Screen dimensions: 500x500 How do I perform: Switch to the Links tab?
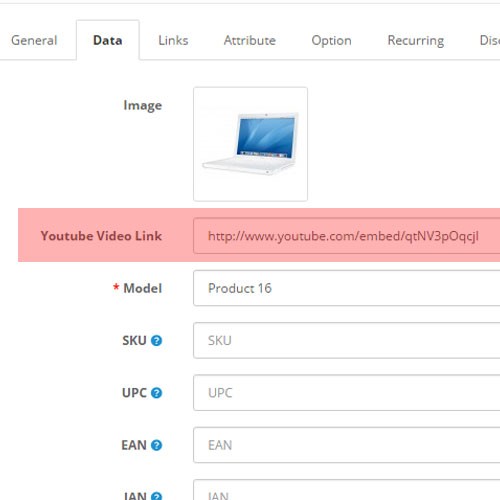pos(173,40)
